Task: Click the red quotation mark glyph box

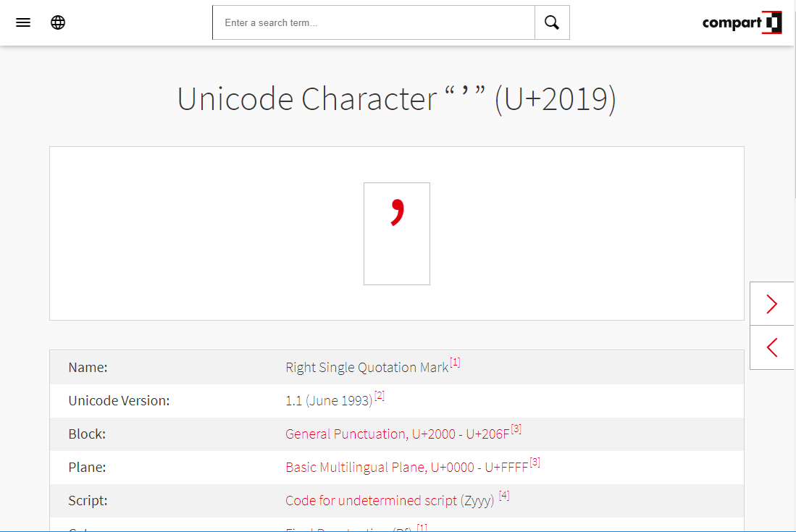Action: tap(397, 233)
